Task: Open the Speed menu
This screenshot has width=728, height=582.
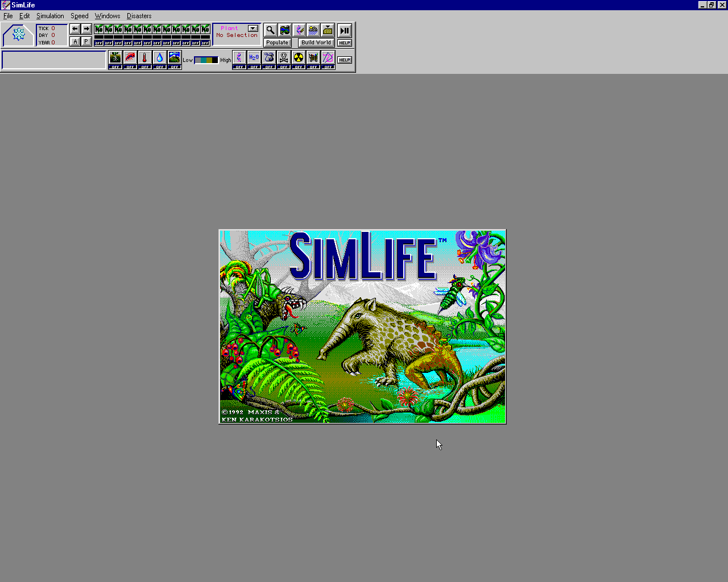Action: tap(79, 16)
